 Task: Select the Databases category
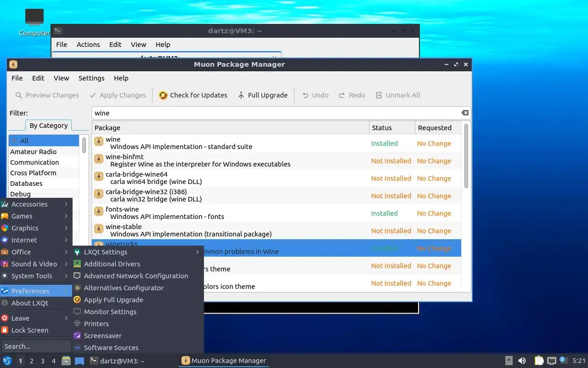44,184
